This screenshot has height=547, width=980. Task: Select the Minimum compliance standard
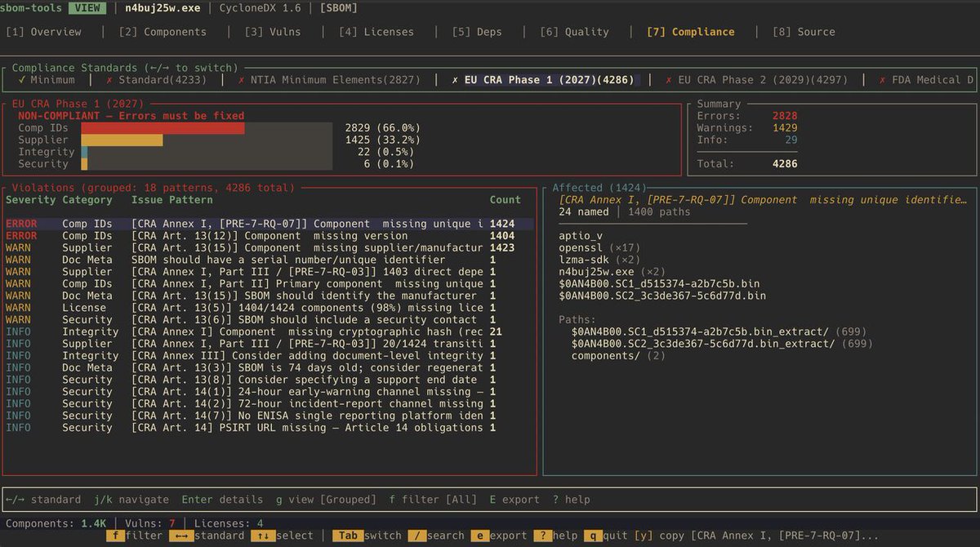click(x=47, y=80)
